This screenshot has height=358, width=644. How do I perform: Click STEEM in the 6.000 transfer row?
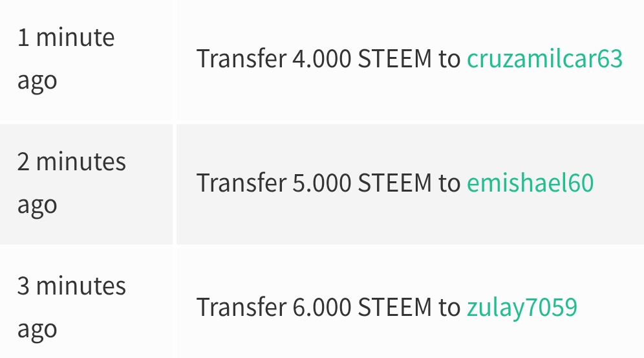click(x=394, y=307)
